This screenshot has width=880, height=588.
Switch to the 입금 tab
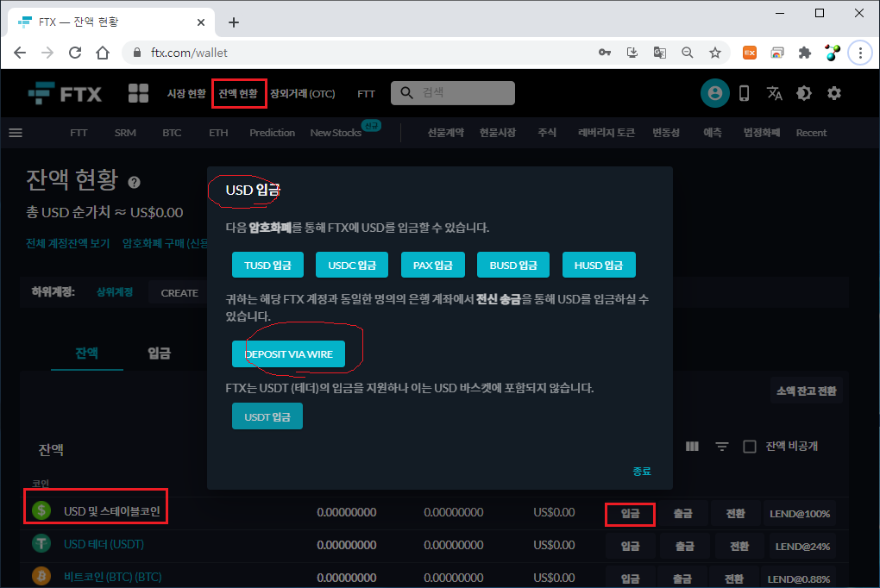pyautogui.click(x=159, y=353)
